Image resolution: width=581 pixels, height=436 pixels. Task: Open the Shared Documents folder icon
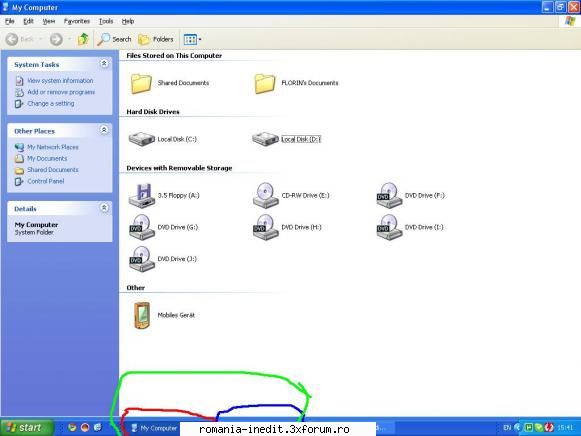point(142,83)
